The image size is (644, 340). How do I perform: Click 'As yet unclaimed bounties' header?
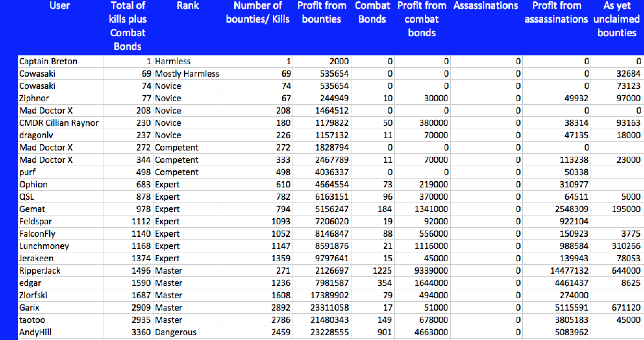[617, 19]
